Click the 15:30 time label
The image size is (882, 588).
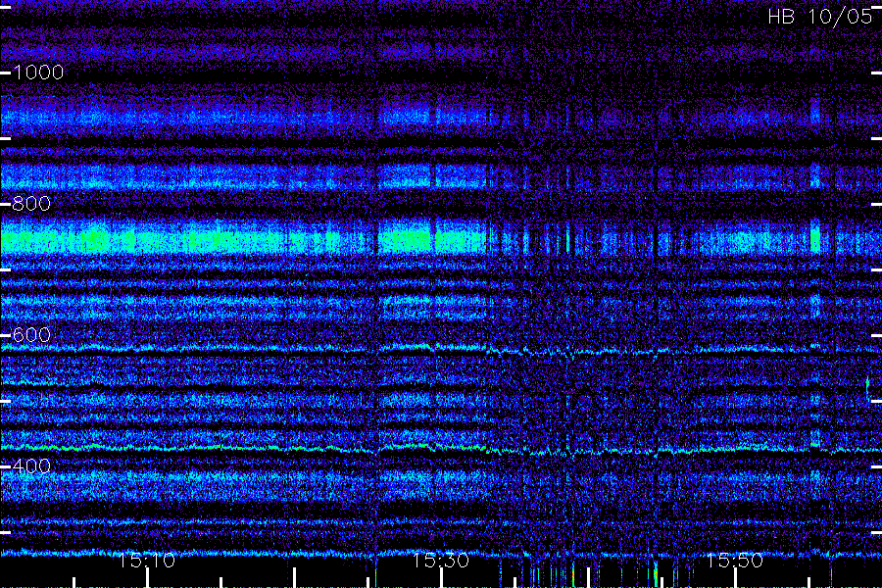pyautogui.click(x=441, y=561)
